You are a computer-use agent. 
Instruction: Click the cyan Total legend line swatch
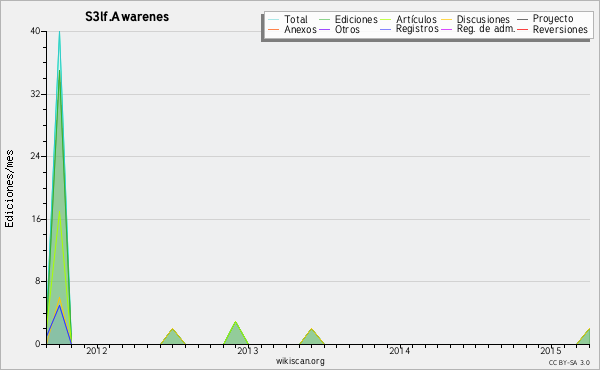[x=274, y=19]
